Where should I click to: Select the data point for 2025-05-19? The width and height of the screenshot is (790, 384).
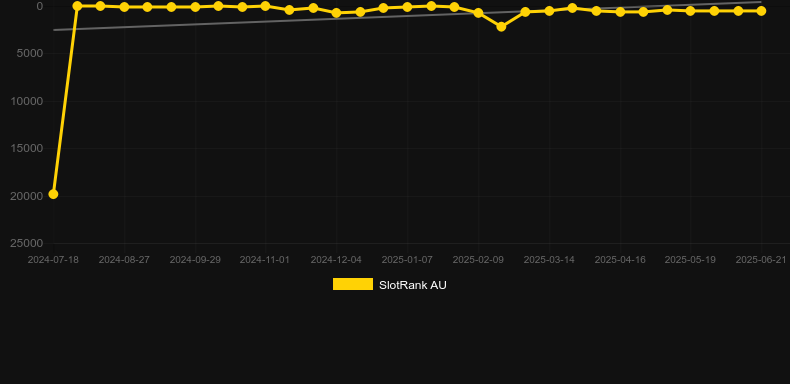pyautogui.click(x=690, y=11)
